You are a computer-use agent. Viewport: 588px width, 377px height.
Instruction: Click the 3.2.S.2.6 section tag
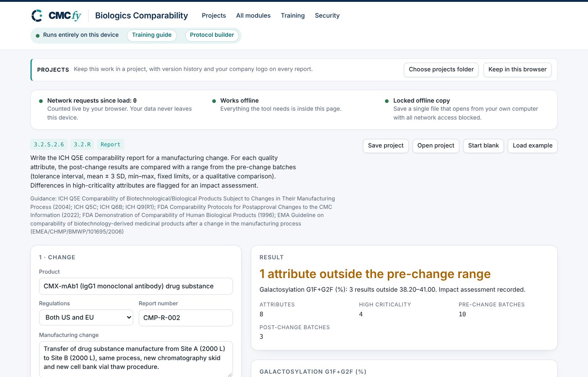pyautogui.click(x=49, y=145)
